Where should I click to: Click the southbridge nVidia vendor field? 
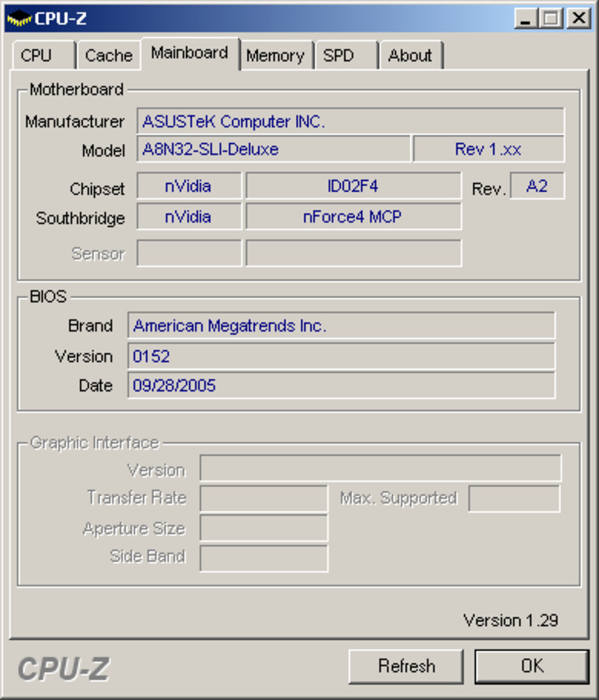point(189,217)
